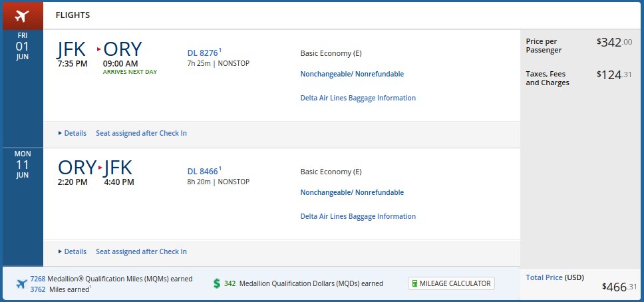The height and width of the screenshot is (302, 644).
Task: Click the red airplane flights icon
Action: click(22, 15)
